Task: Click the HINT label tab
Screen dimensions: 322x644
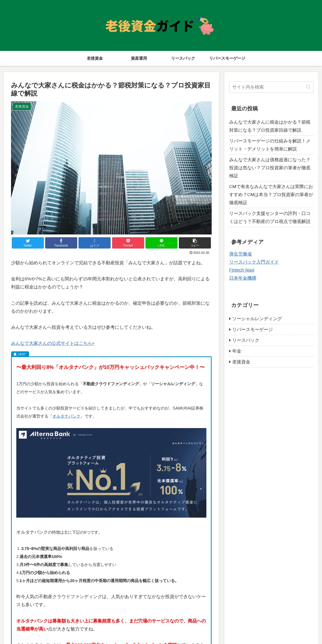Action: pyautogui.click(x=20, y=354)
